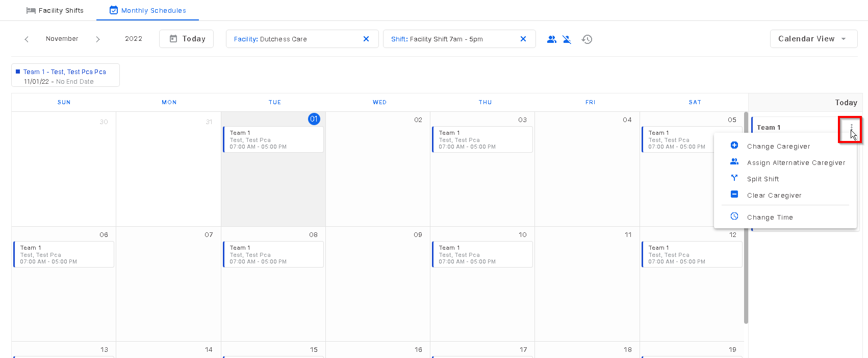The image size is (868, 358).
Task: Click the 2022 year label
Action: (134, 39)
